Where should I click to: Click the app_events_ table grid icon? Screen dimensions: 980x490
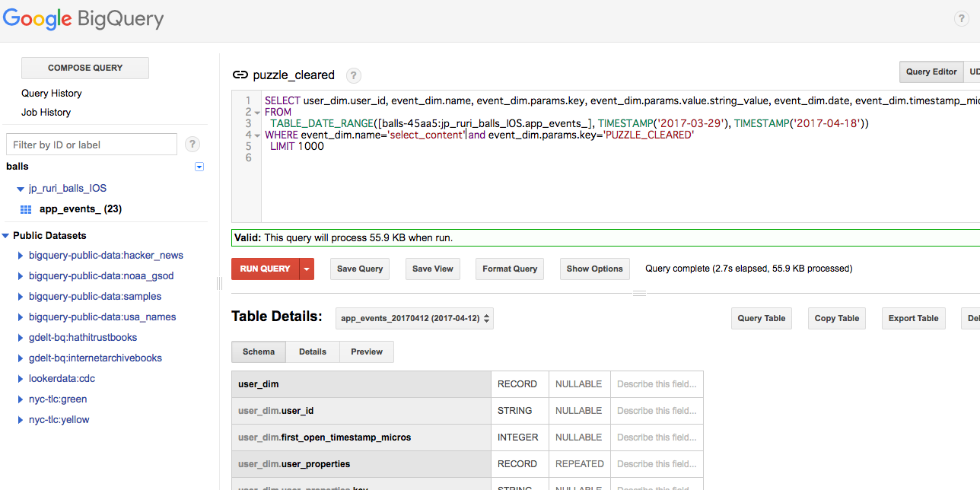[x=26, y=209]
